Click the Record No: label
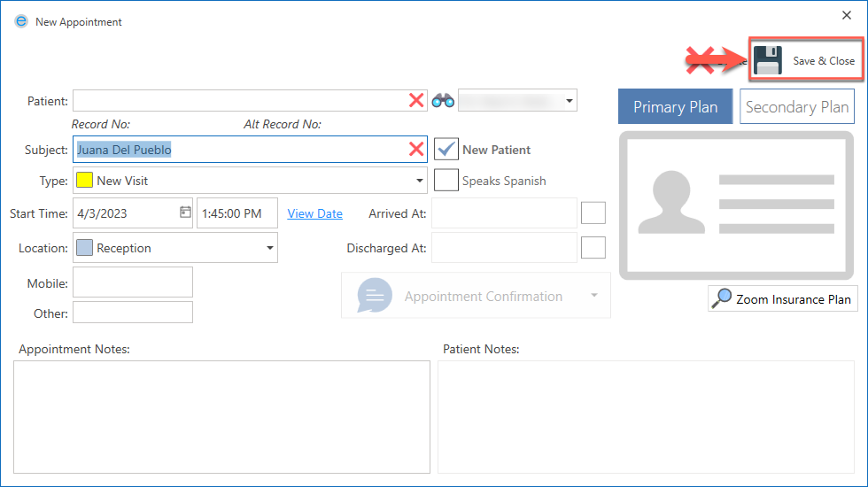This screenshot has height=487, width=868. point(101,125)
